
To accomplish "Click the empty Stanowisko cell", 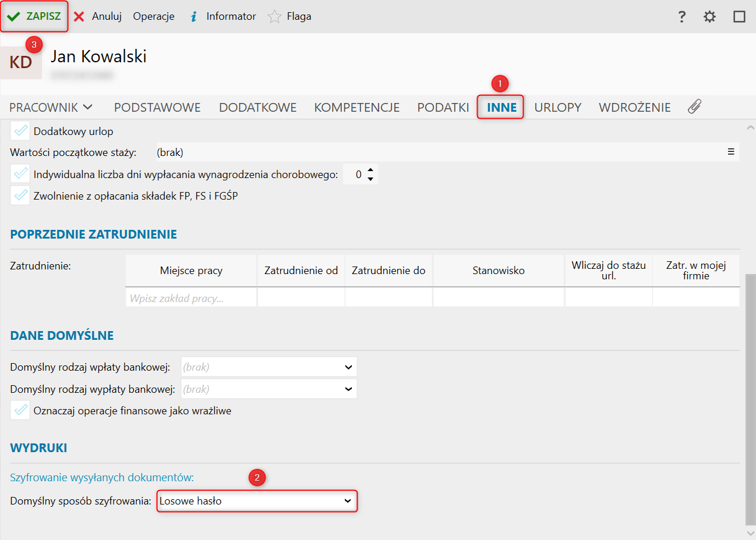I will [499, 298].
